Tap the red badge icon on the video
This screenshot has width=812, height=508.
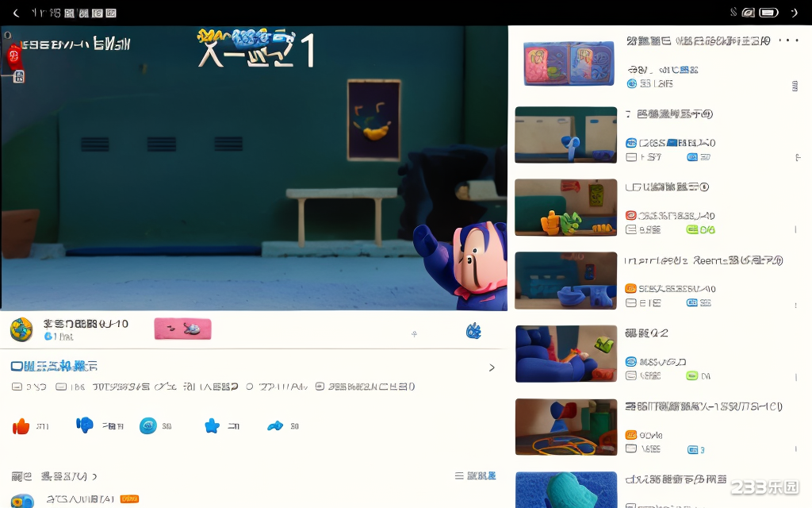14,56
